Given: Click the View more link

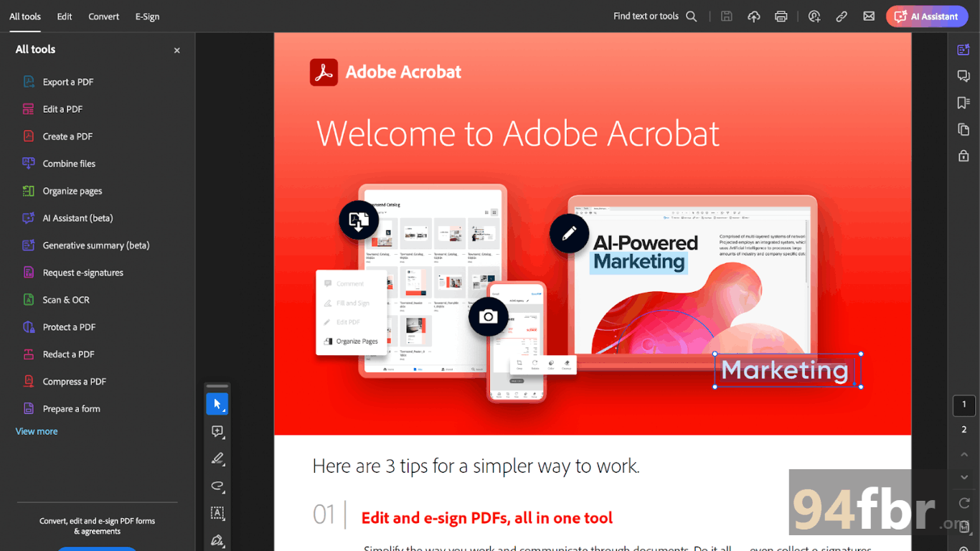Looking at the screenshot, I should [37, 431].
